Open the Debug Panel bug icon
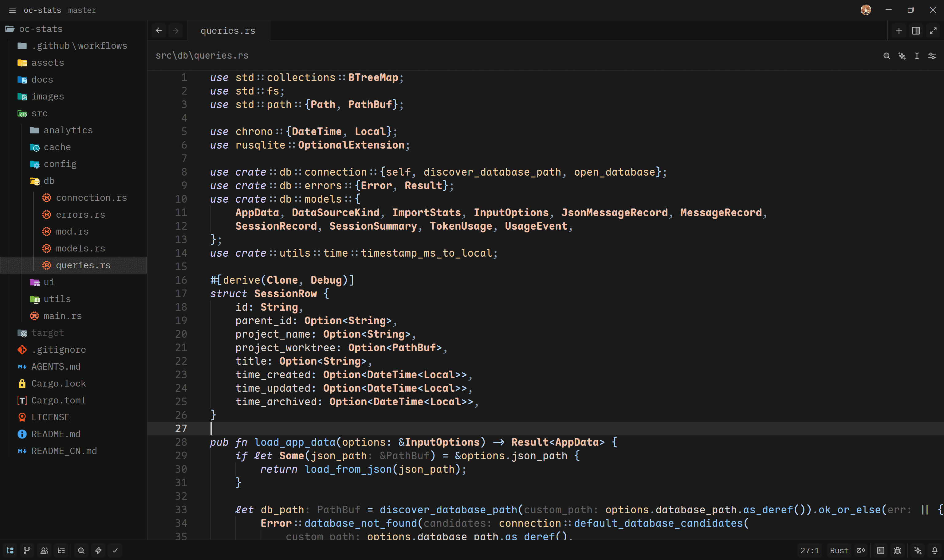Viewport: 944px width, 560px height. click(898, 550)
